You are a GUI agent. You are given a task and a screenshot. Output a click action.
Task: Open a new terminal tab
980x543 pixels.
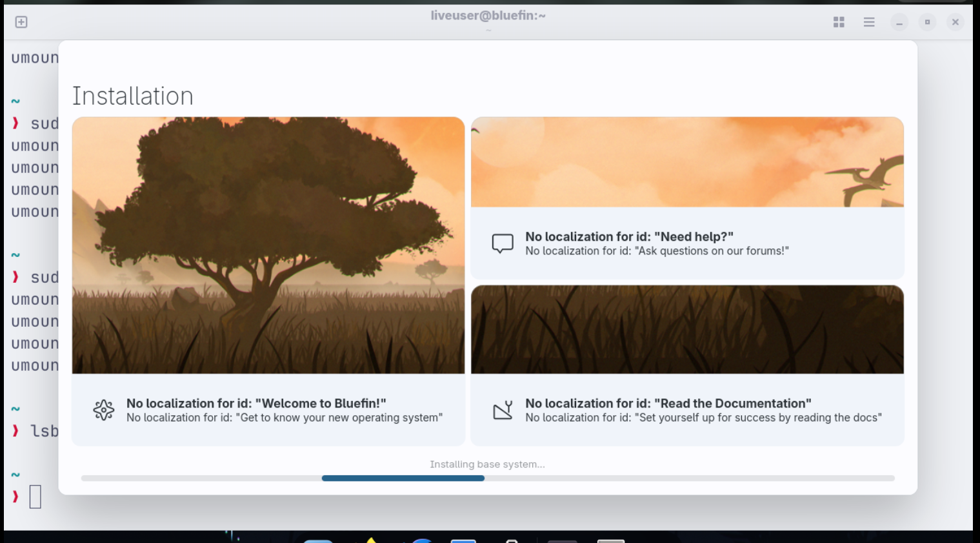(x=21, y=22)
